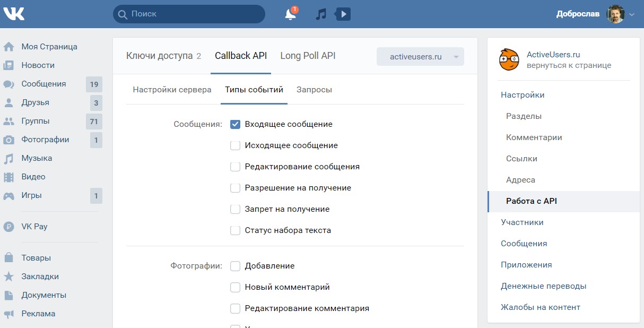Select the Callback API tab

click(x=241, y=56)
